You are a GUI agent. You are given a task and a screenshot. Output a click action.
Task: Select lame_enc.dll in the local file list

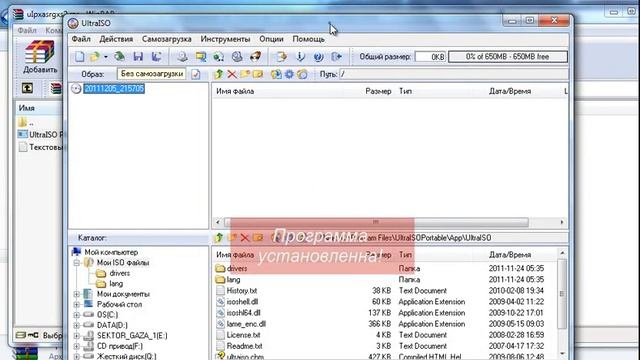pyautogui.click(x=246, y=324)
